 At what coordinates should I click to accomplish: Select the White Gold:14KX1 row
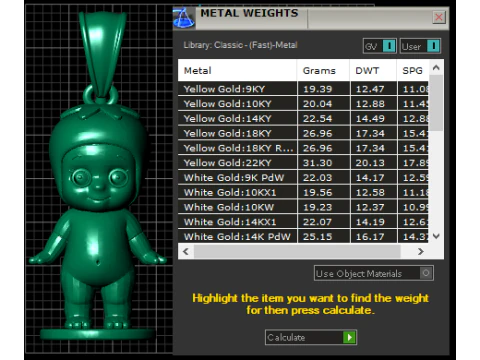(x=303, y=222)
